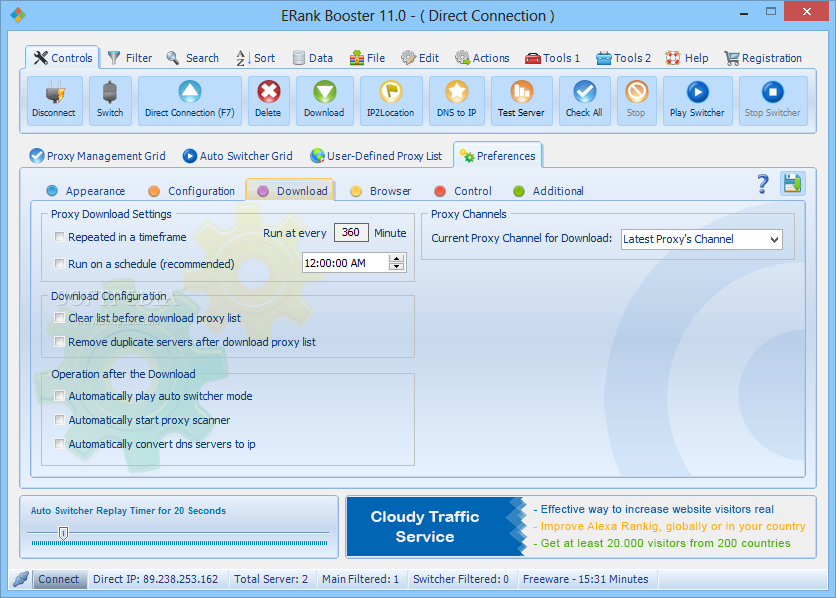Open the Help ribbon tab
Viewport: 836px width, 598px height.
click(687, 58)
